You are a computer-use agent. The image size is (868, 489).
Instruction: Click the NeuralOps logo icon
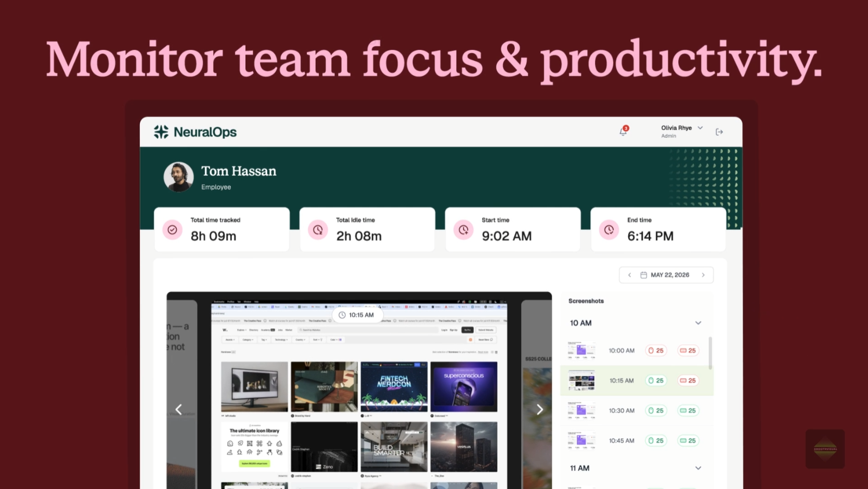pos(161,132)
